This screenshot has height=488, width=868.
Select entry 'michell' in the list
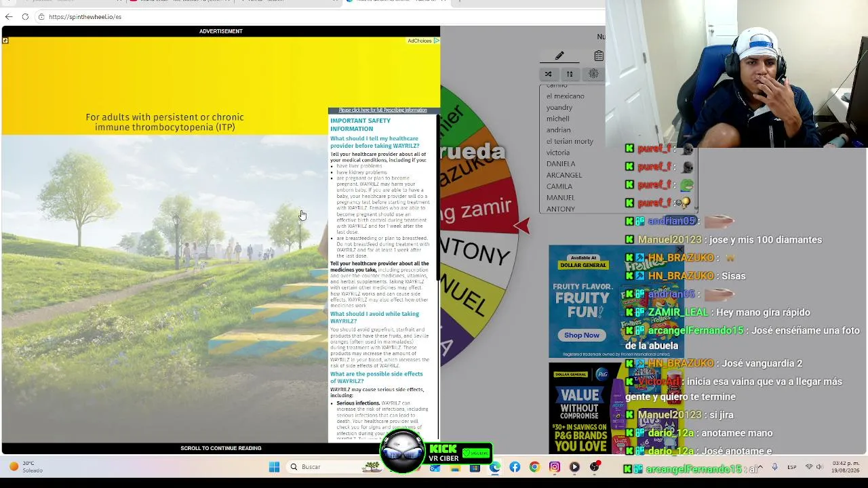pos(558,119)
